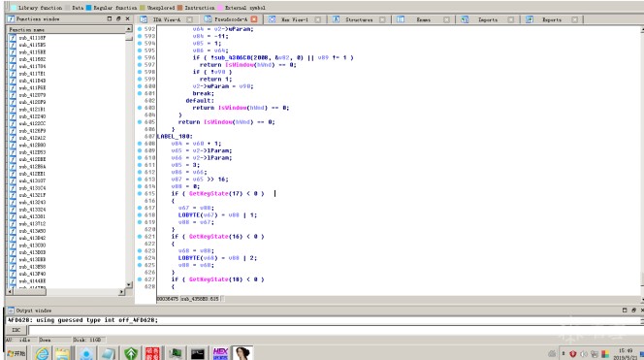Open the HEX editor taskbar icon
Viewport: 644px width, 360px height.
[220, 353]
